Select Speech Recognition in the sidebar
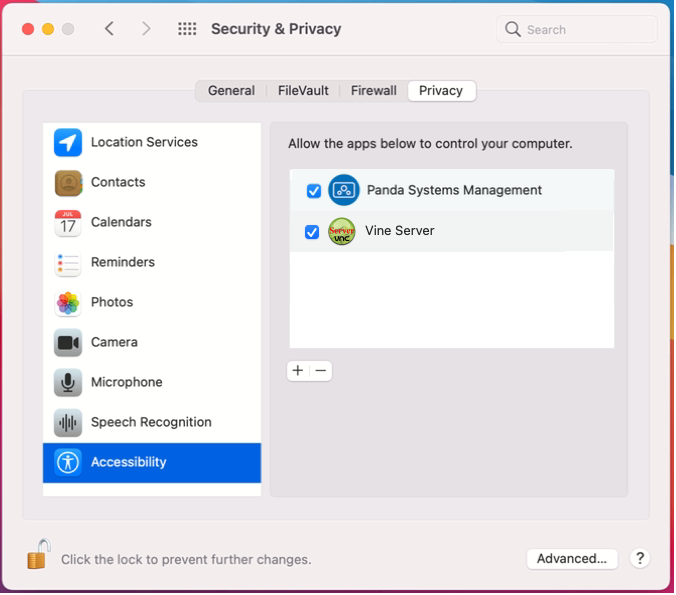 tap(152, 423)
